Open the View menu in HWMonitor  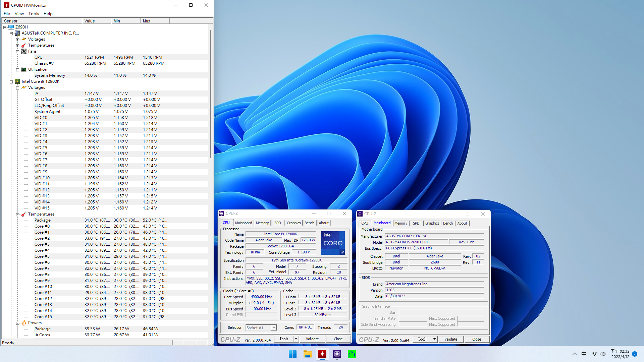pyautogui.click(x=19, y=13)
